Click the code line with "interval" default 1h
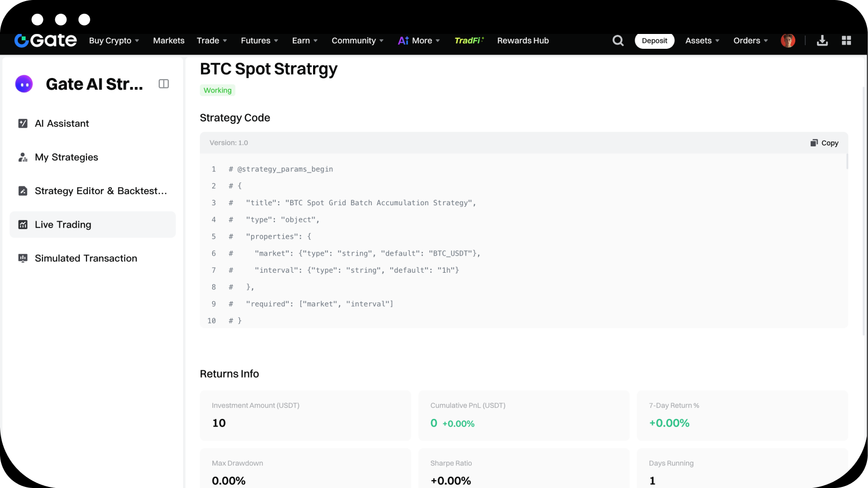868x488 pixels. (x=344, y=271)
